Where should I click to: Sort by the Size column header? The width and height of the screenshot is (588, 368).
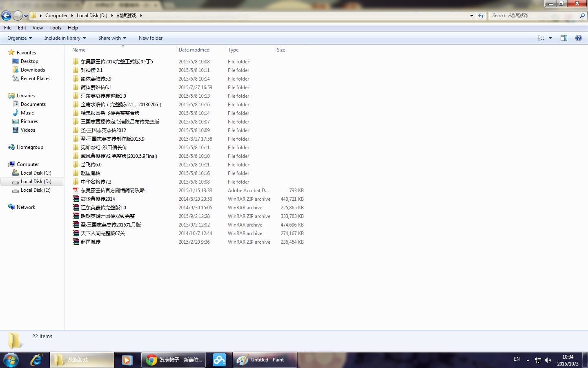(290, 50)
